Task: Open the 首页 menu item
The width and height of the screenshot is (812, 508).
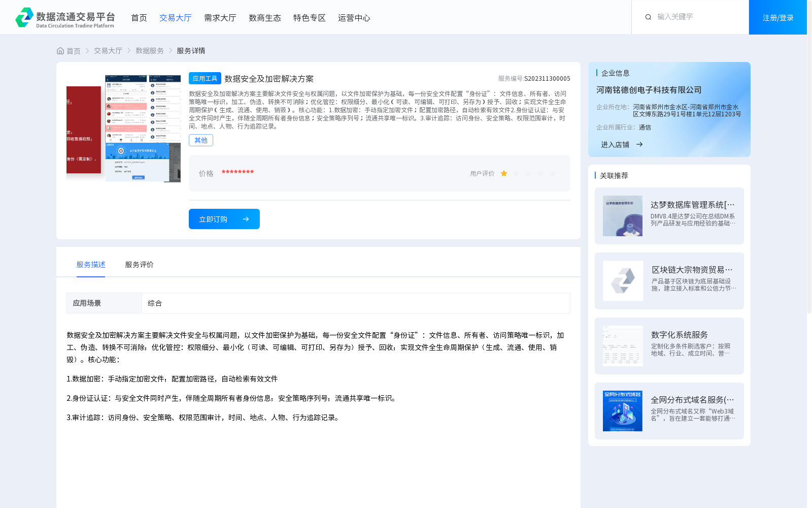Action: [x=139, y=18]
